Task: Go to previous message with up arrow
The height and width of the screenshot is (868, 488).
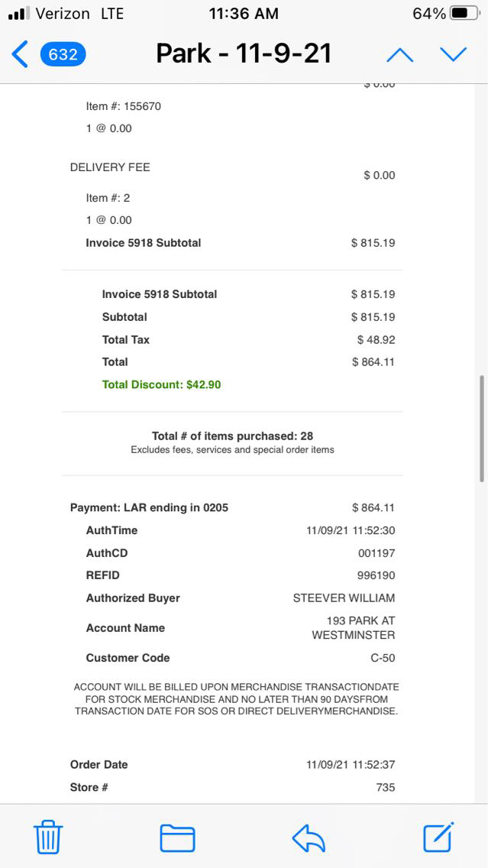Action: pos(399,54)
